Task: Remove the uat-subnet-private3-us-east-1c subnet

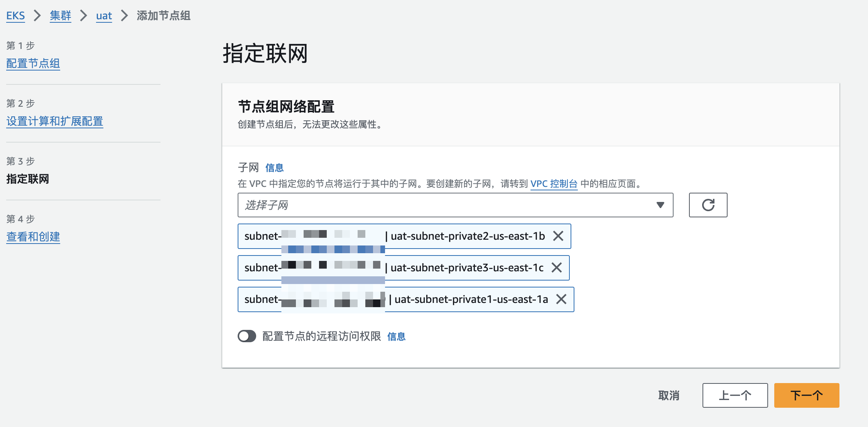Action: (557, 267)
